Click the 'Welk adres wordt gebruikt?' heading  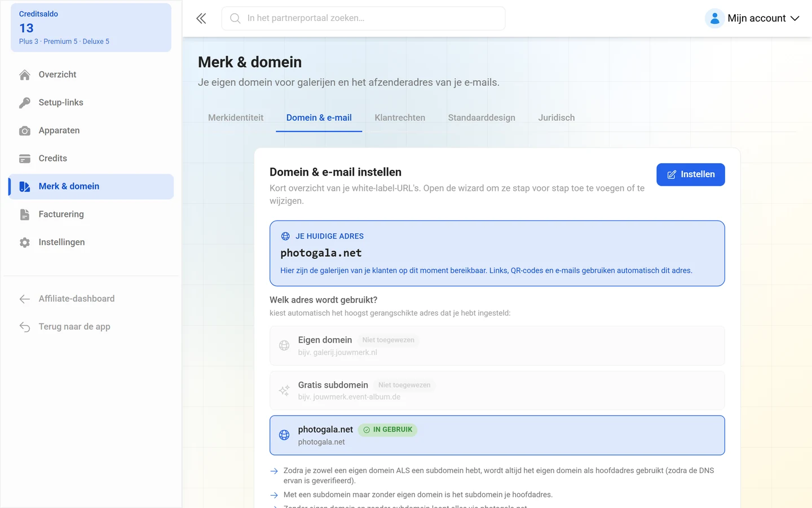[x=323, y=300]
